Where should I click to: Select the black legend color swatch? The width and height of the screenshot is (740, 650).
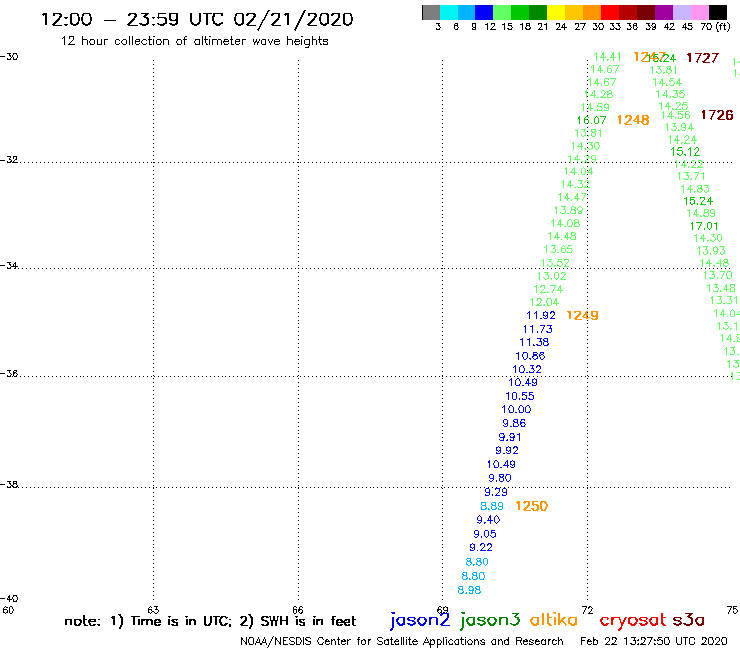(718, 12)
